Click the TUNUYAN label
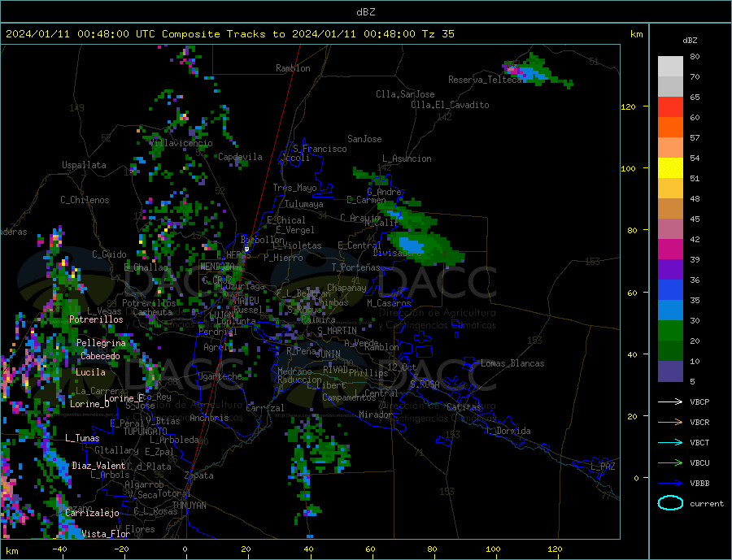The image size is (732, 560). pyautogui.click(x=189, y=506)
